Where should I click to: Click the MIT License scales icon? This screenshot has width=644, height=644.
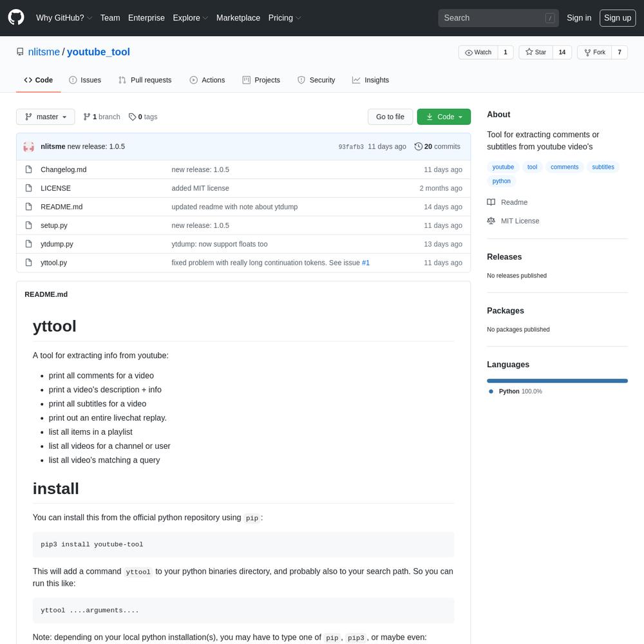491,221
